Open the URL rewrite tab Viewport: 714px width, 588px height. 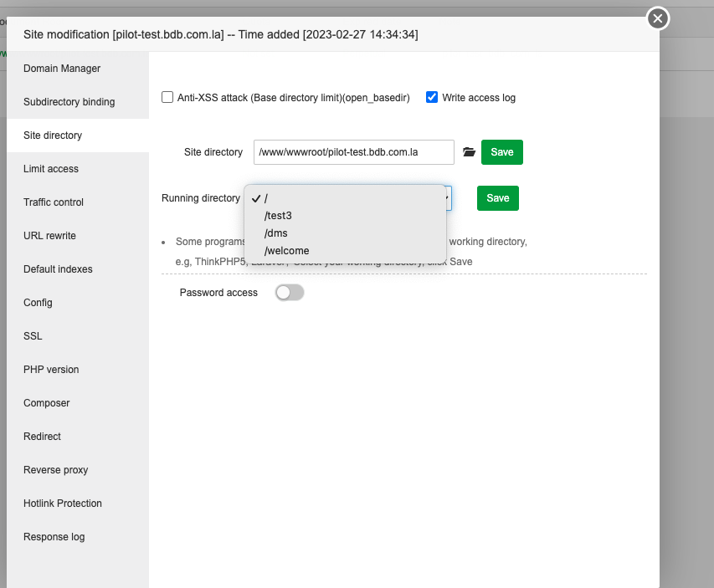[49, 236]
